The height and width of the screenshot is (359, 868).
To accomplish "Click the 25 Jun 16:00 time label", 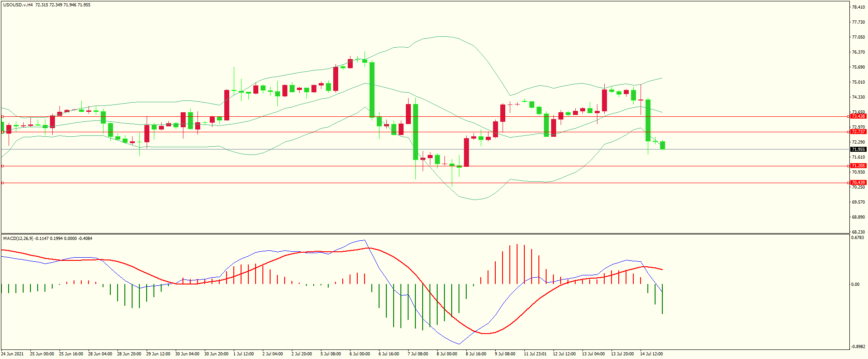I will click(71, 354).
